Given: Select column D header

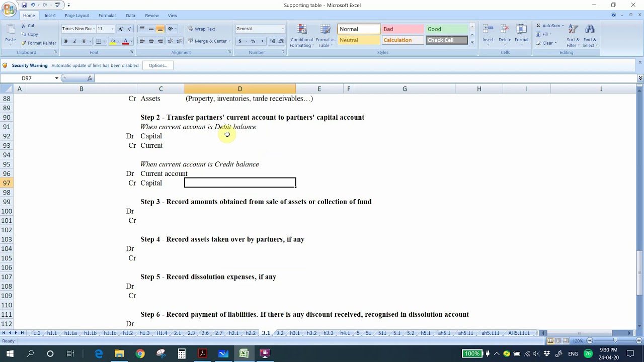Looking at the screenshot, I should coord(240,89).
